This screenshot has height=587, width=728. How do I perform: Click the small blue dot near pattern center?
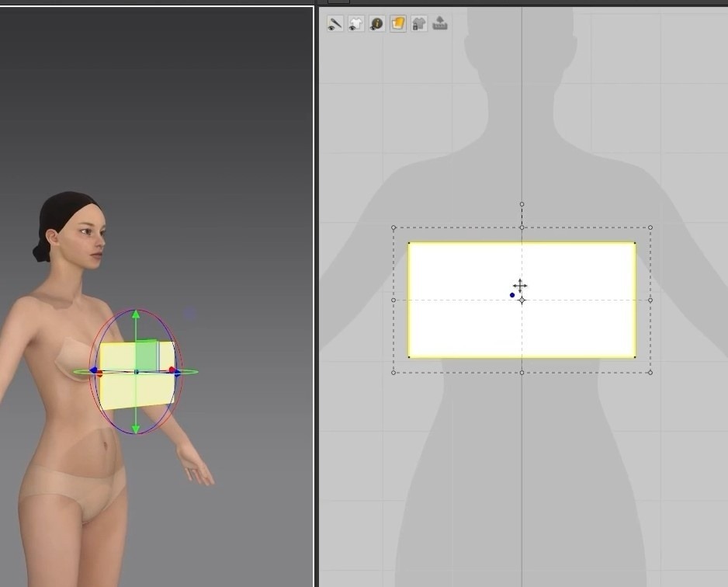coord(512,295)
